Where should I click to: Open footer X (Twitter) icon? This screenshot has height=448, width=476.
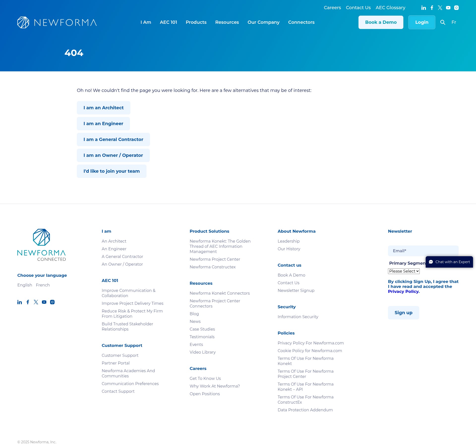pyautogui.click(x=36, y=302)
